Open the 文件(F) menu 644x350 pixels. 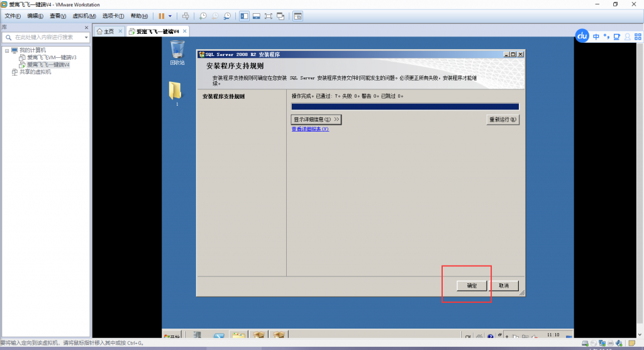(13, 16)
